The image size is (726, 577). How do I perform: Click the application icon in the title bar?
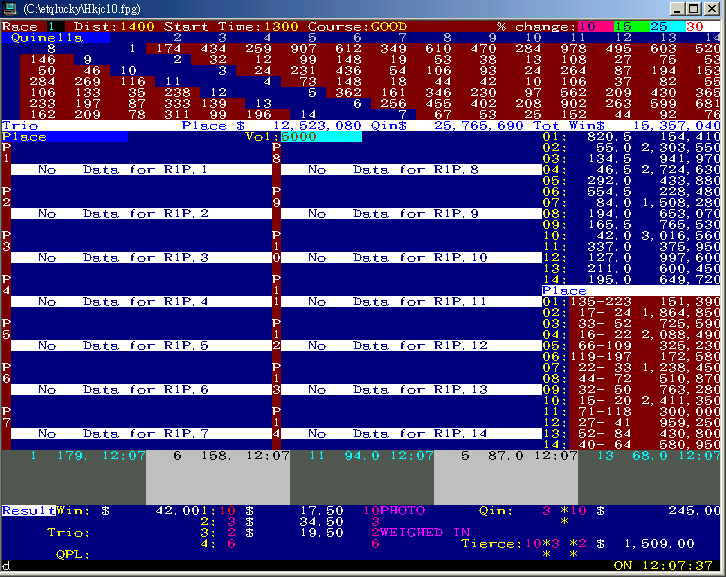(10, 8)
